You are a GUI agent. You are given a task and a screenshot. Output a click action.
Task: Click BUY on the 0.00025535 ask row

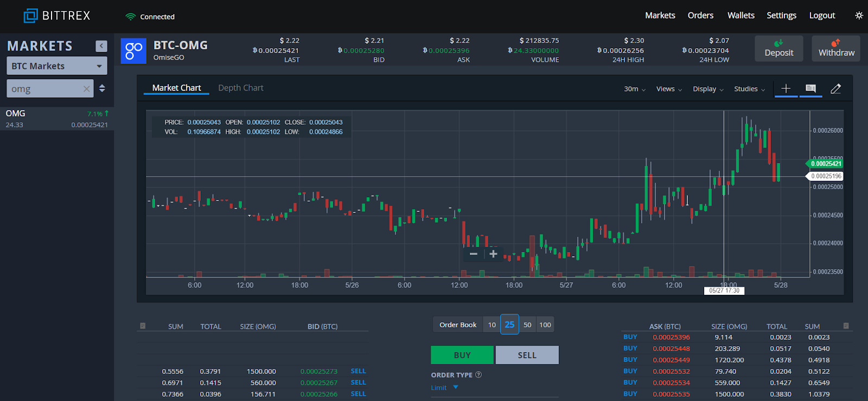tap(630, 394)
